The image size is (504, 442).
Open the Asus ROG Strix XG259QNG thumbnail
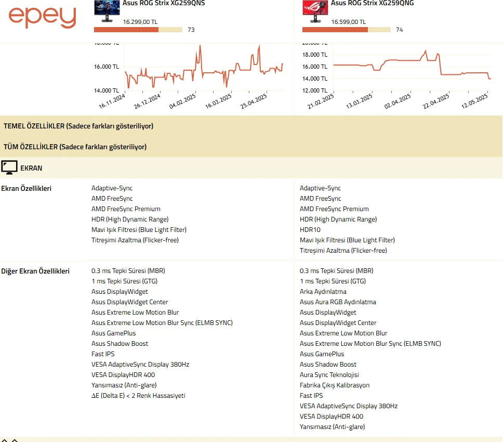tap(315, 11)
